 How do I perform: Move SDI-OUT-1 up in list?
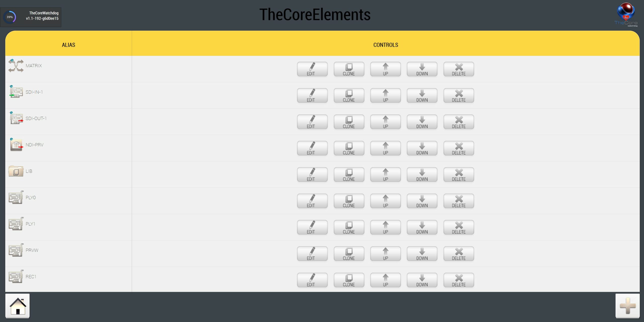coord(385,122)
